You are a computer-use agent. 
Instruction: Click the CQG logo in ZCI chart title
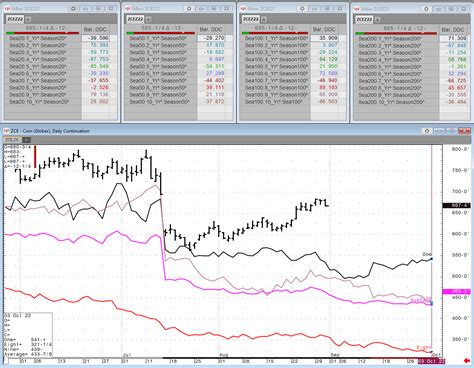point(6,131)
